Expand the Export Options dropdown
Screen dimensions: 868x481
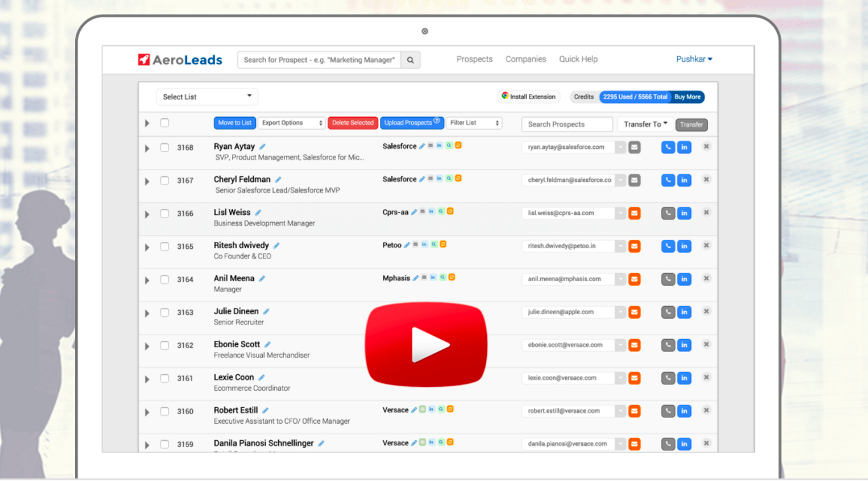[292, 123]
